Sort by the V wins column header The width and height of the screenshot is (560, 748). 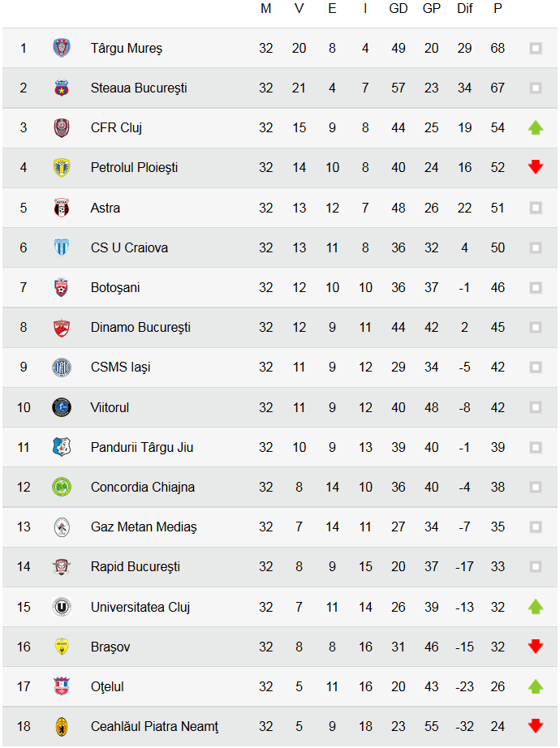(x=299, y=9)
